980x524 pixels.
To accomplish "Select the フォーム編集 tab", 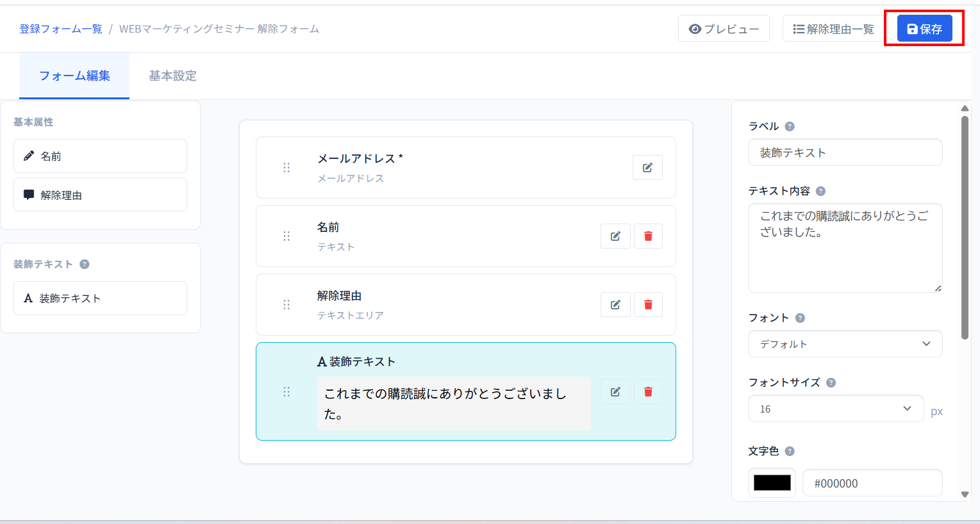I will pyautogui.click(x=74, y=76).
